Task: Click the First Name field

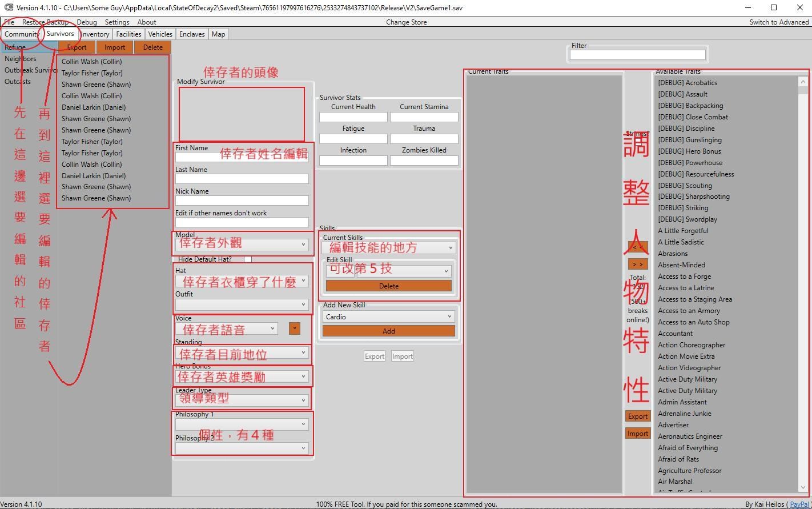Action: (242, 157)
